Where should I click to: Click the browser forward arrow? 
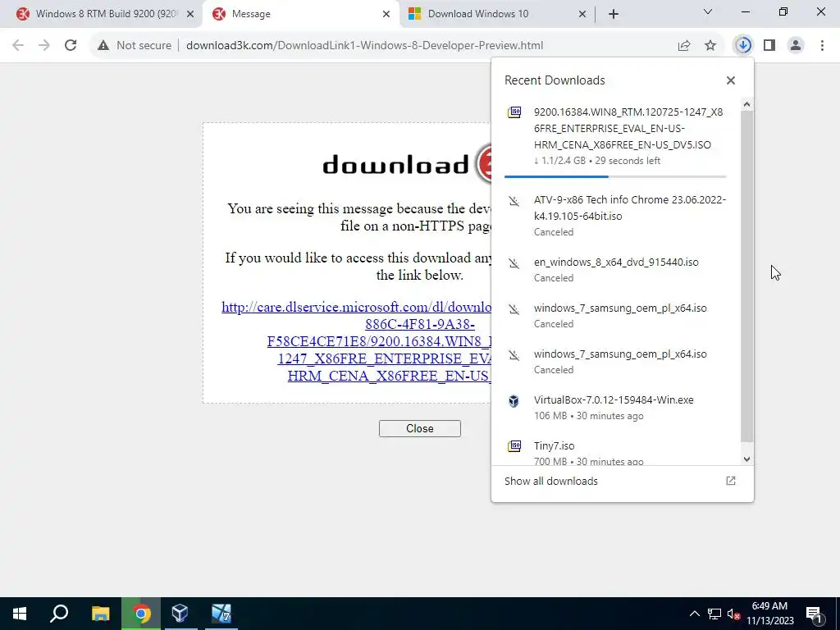coord(44,46)
